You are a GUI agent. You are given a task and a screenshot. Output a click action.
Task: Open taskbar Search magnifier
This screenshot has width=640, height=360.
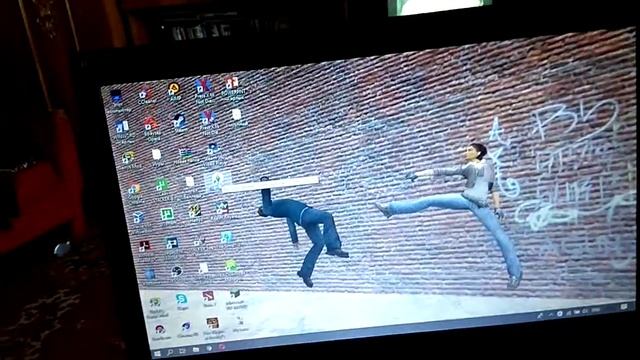[x=170, y=352]
